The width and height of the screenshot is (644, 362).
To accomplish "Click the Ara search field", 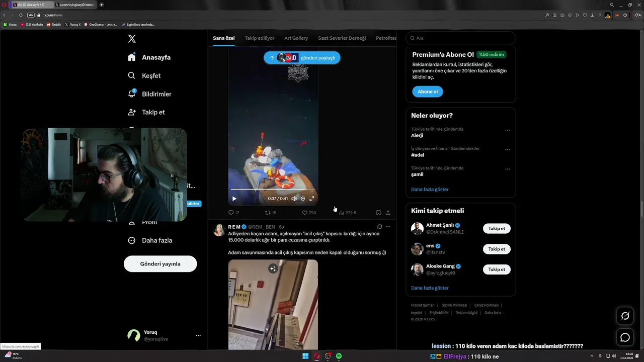I will point(461,38).
